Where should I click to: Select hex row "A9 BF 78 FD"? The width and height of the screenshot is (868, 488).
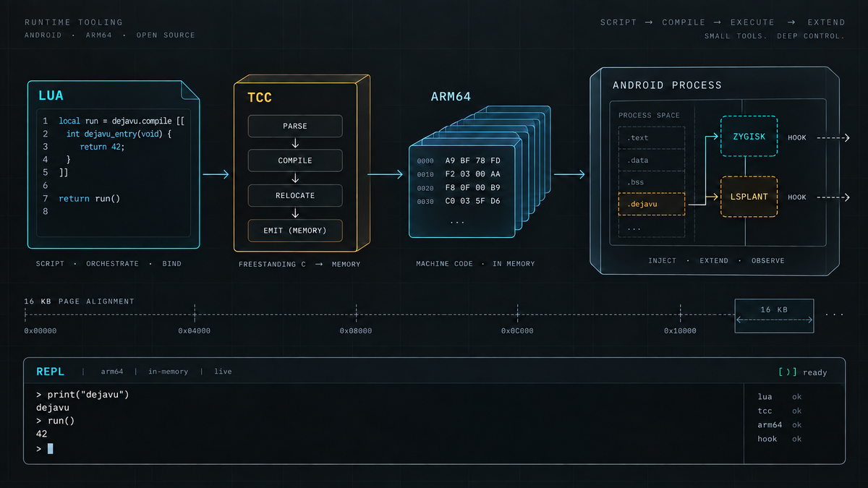[472, 160]
